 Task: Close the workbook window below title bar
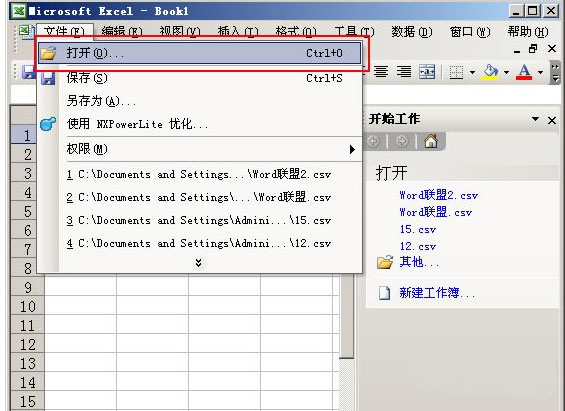pos(552,48)
